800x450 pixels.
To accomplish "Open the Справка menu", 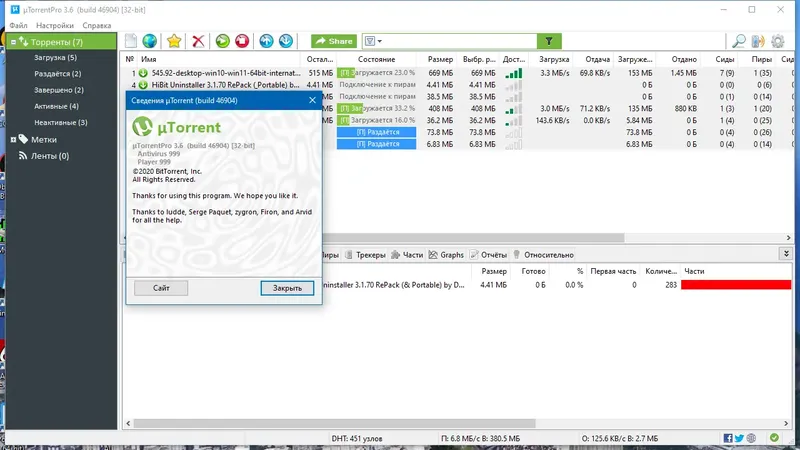I will pos(96,25).
